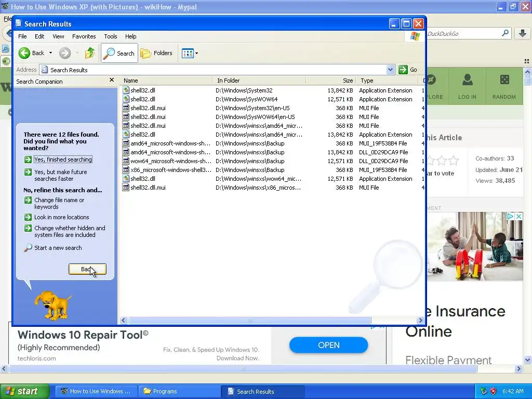Select the amd64_microsoft-windows-sh MUI_19F538B4 file
This screenshot has width=532, height=399.
pos(170,143)
